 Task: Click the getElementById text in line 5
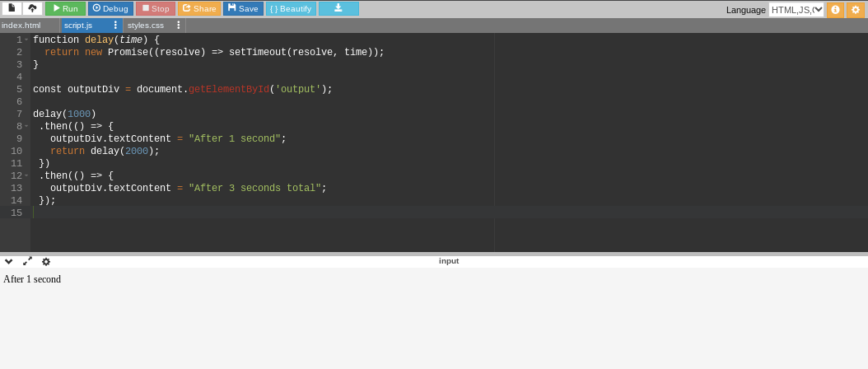tap(229, 89)
